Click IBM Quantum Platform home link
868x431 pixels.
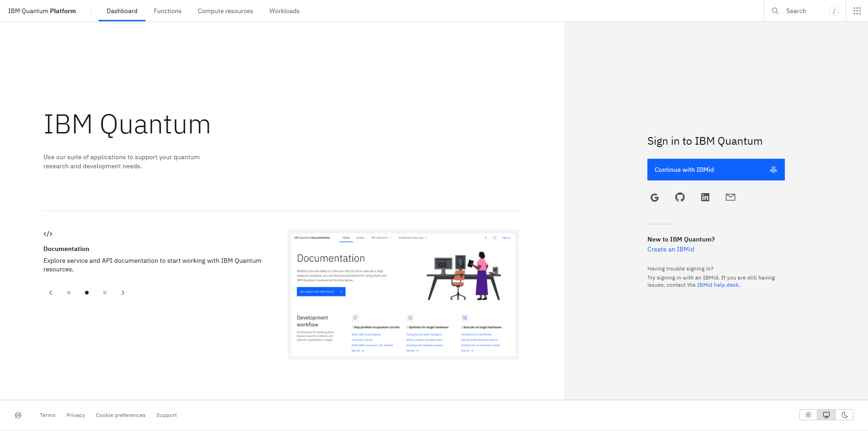(x=42, y=11)
